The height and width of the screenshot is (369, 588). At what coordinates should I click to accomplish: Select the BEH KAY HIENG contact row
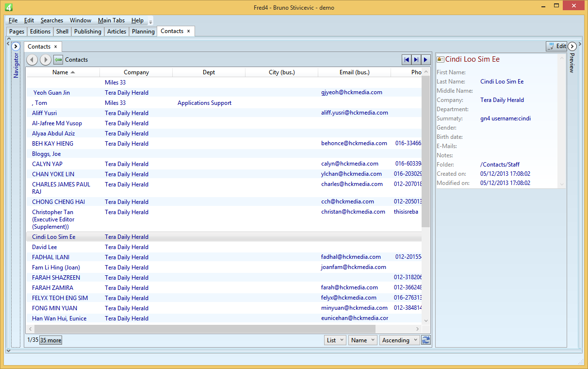pyautogui.click(x=224, y=144)
